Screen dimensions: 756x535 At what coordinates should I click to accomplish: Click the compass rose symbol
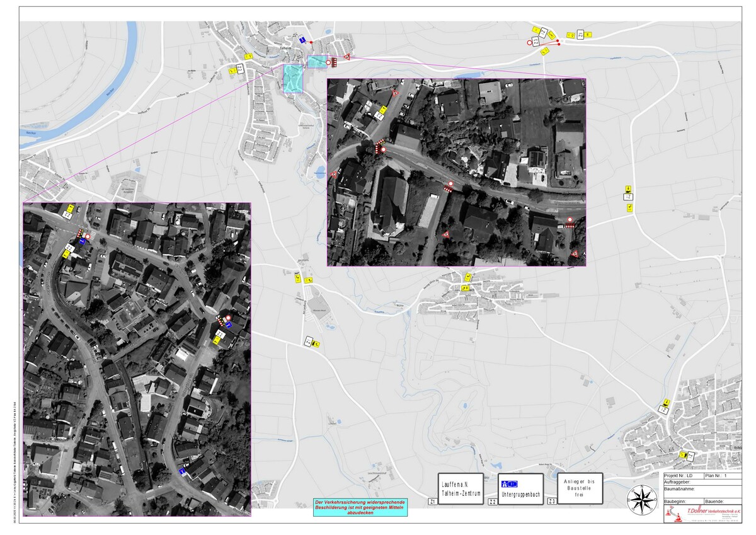642,500
